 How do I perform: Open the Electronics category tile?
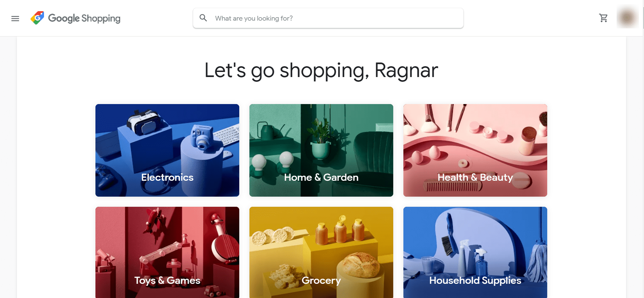(x=167, y=150)
